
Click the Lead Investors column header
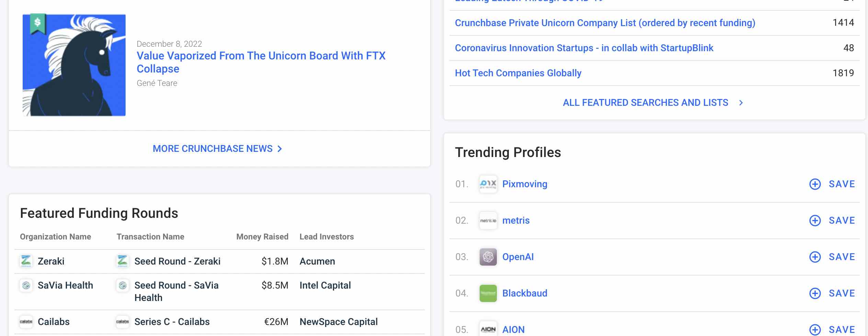coord(327,237)
